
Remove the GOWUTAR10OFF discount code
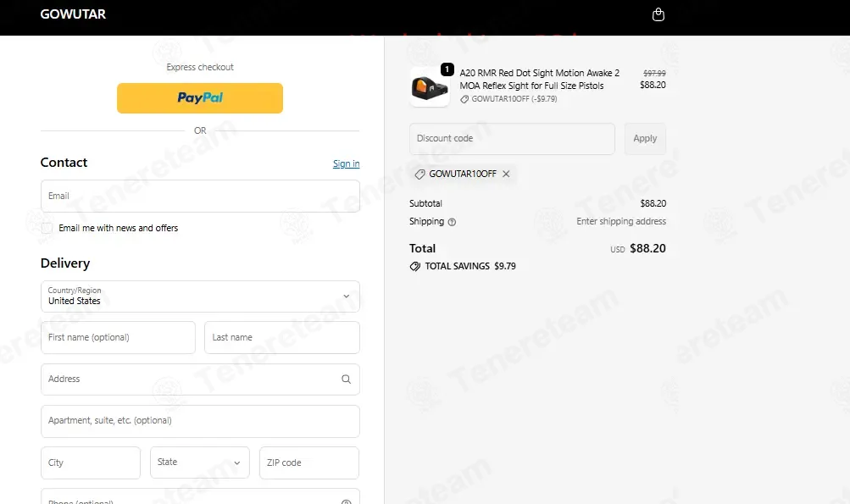506,174
